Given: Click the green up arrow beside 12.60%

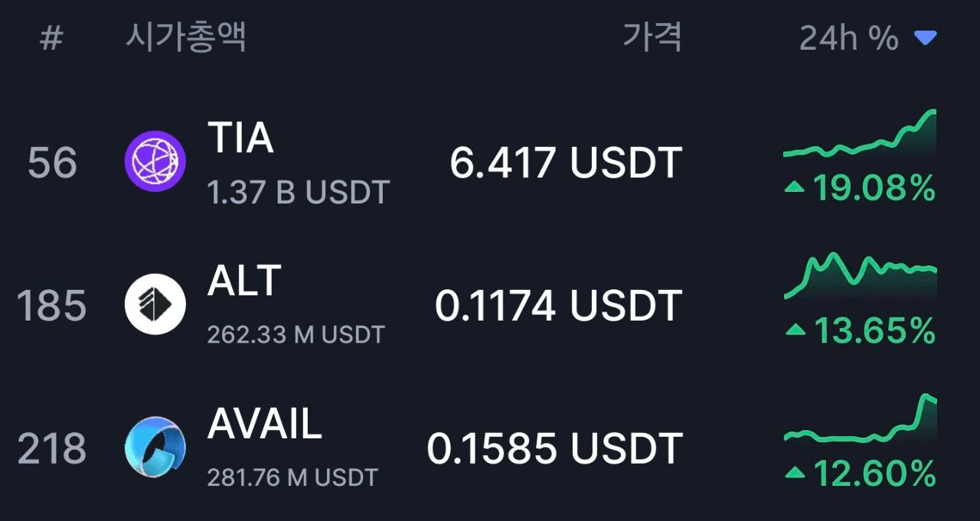Looking at the screenshot, I should (795, 474).
